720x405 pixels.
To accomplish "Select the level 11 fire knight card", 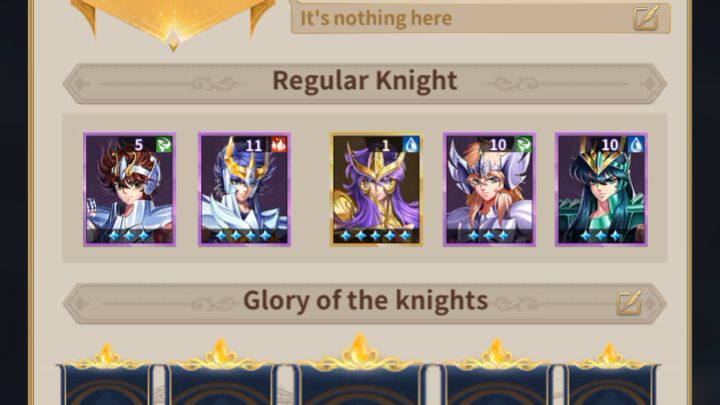I will [x=244, y=189].
